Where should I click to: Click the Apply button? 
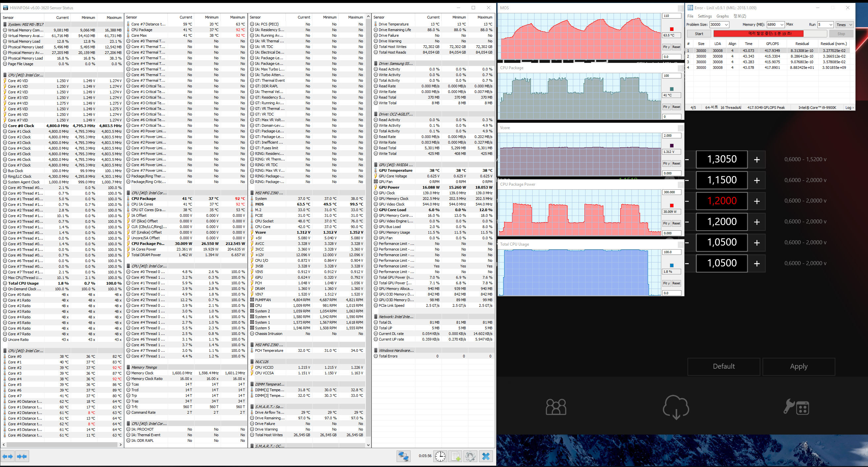click(799, 366)
